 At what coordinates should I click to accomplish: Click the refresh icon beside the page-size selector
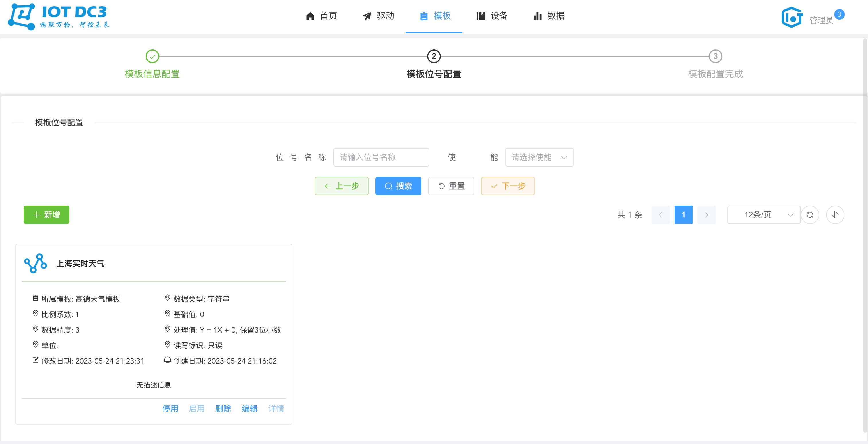[x=810, y=215]
